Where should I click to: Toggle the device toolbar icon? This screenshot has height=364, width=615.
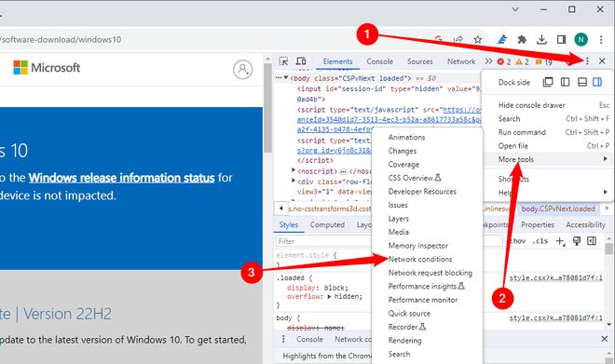(301, 61)
